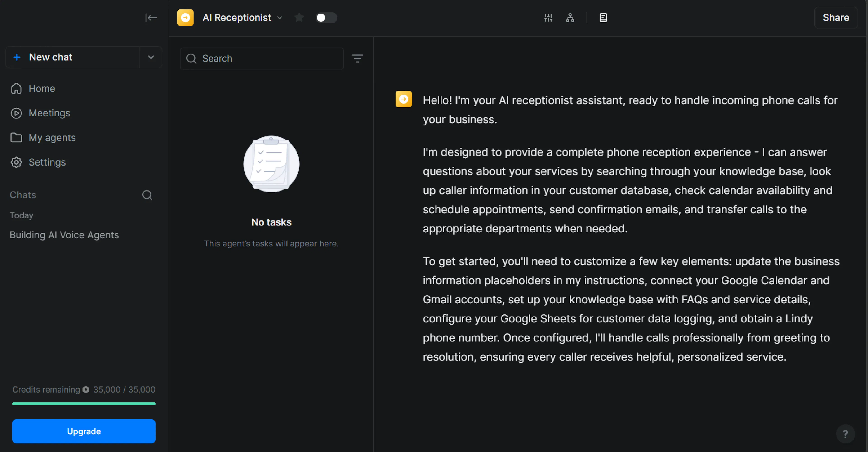Expand the New chat options chevron

pos(151,57)
